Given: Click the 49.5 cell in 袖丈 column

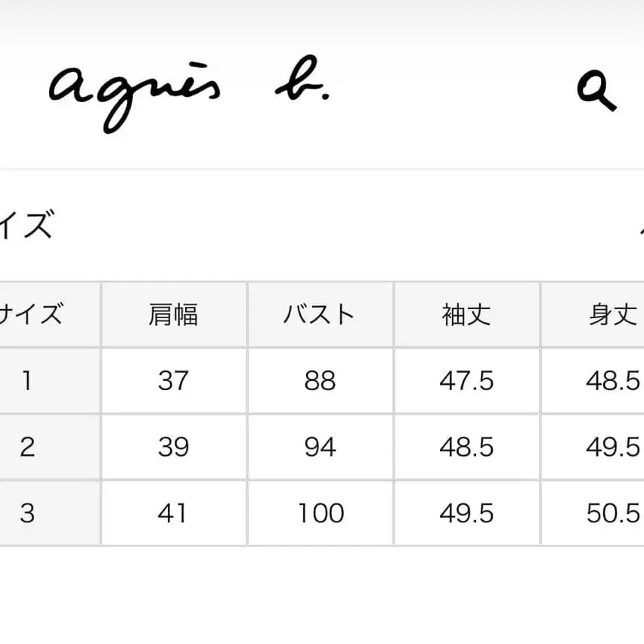Looking at the screenshot, I should (466, 514).
